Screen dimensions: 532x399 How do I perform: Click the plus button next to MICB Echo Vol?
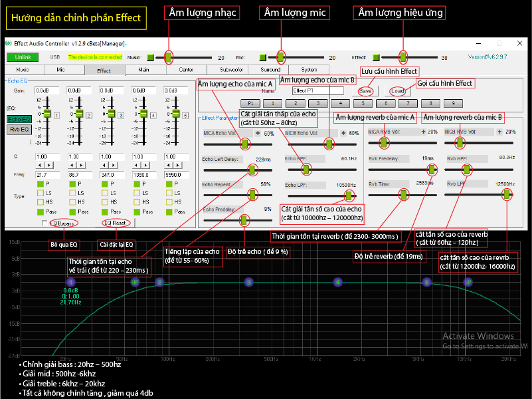(x=343, y=133)
